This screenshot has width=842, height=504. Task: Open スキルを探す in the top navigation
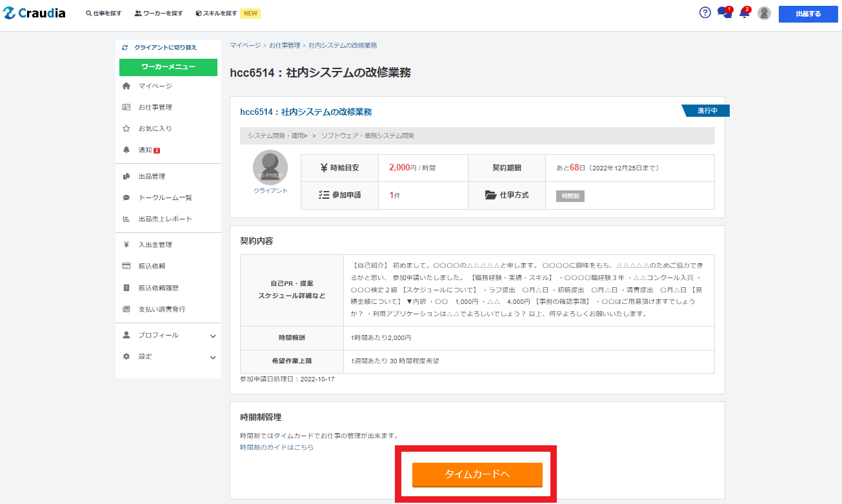216,14
